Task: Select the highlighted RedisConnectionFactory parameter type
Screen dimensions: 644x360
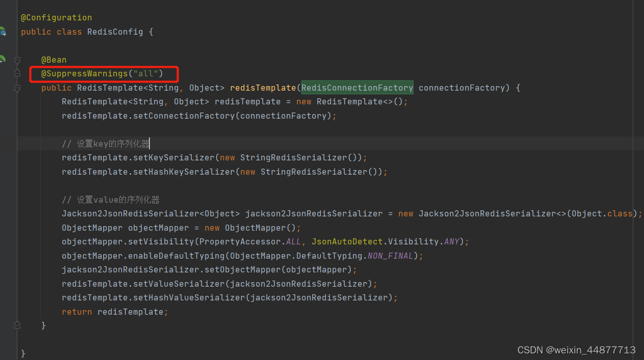Action: 357,88
